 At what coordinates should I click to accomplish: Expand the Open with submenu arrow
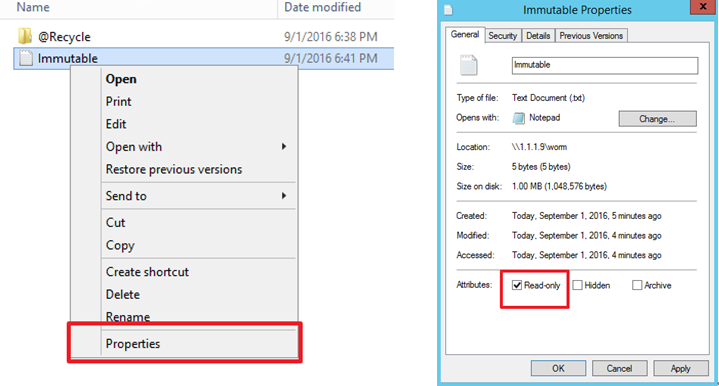284,146
